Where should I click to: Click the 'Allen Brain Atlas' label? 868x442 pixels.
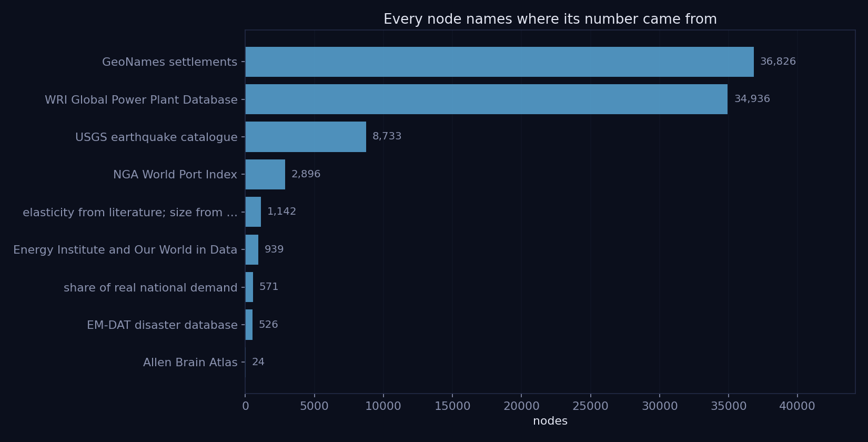click(x=190, y=363)
